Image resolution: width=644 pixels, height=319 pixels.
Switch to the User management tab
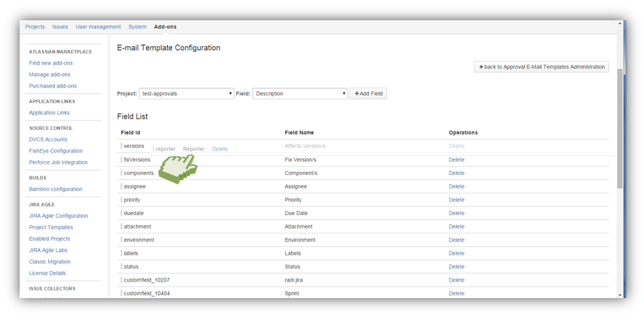tap(98, 27)
